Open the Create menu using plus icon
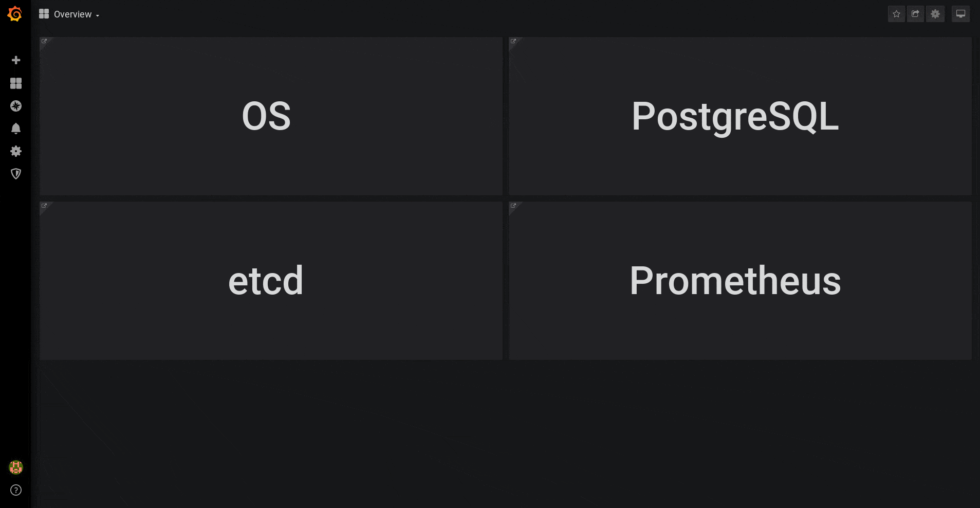Image resolution: width=980 pixels, height=508 pixels. 15,60
